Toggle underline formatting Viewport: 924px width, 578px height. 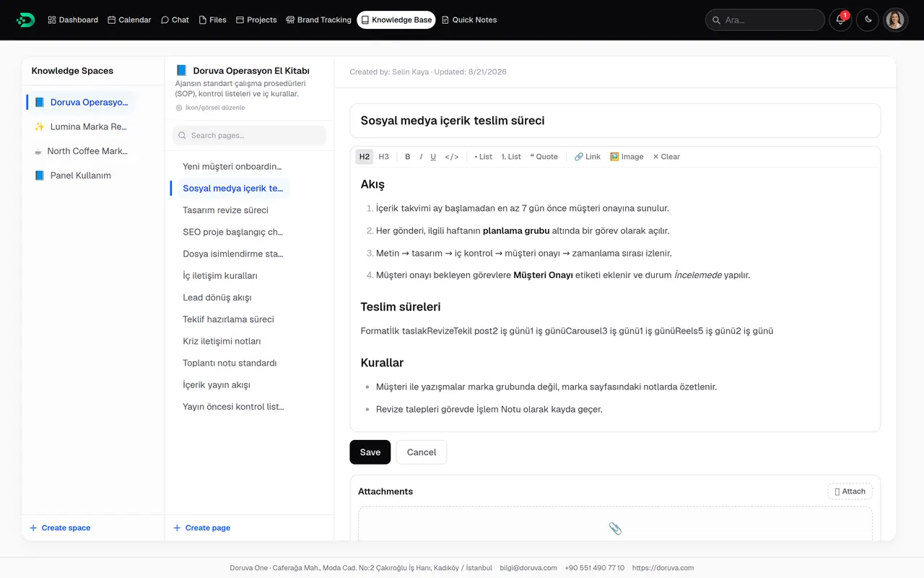[x=433, y=157]
